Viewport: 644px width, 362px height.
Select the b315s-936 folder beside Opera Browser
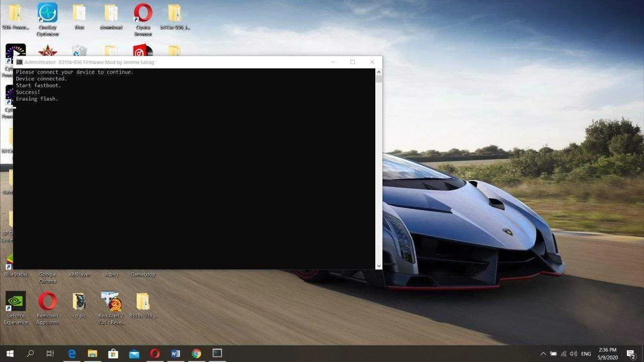(x=175, y=17)
